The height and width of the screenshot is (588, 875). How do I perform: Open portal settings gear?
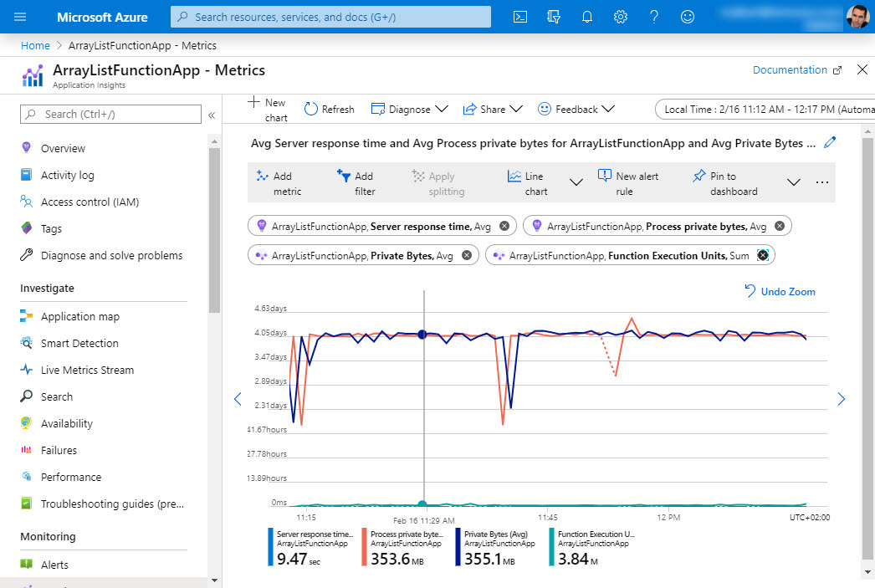tap(621, 17)
